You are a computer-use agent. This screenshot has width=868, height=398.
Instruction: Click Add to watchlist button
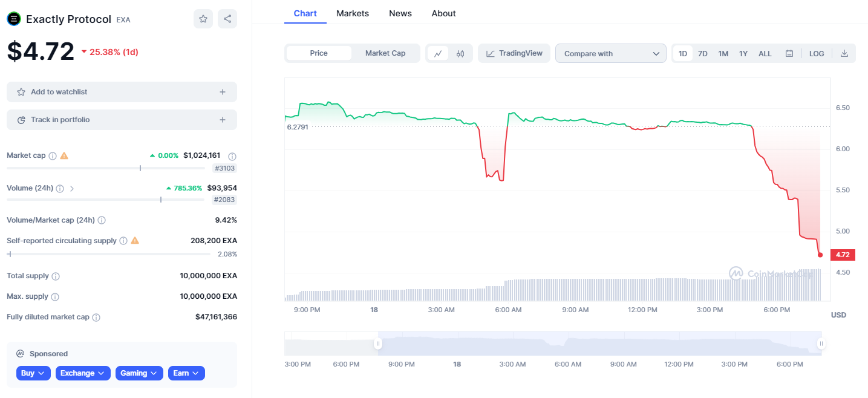(122, 92)
